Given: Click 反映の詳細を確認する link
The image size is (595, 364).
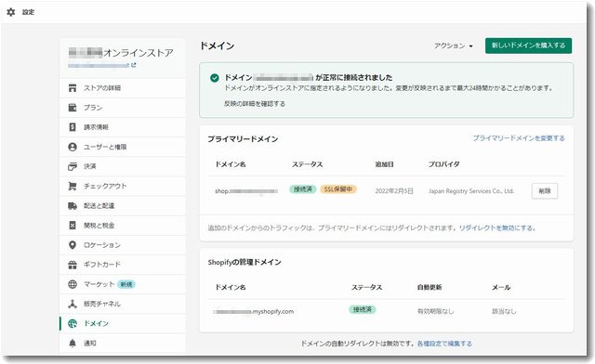Looking at the screenshot, I should pos(254,103).
